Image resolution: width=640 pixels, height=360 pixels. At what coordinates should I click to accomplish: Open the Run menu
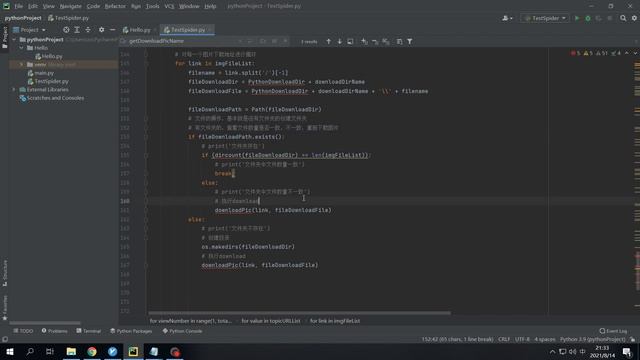[136, 6]
